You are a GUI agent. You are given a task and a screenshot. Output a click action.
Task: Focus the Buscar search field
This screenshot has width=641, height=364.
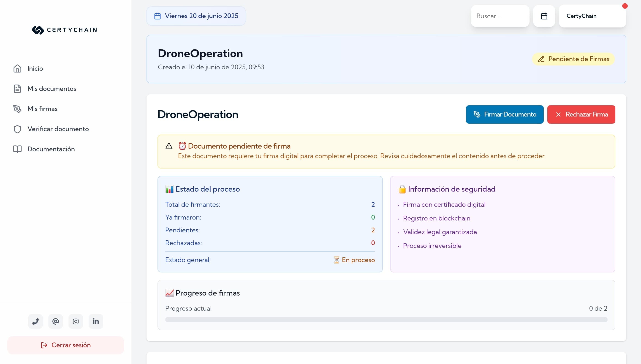pos(500,16)
